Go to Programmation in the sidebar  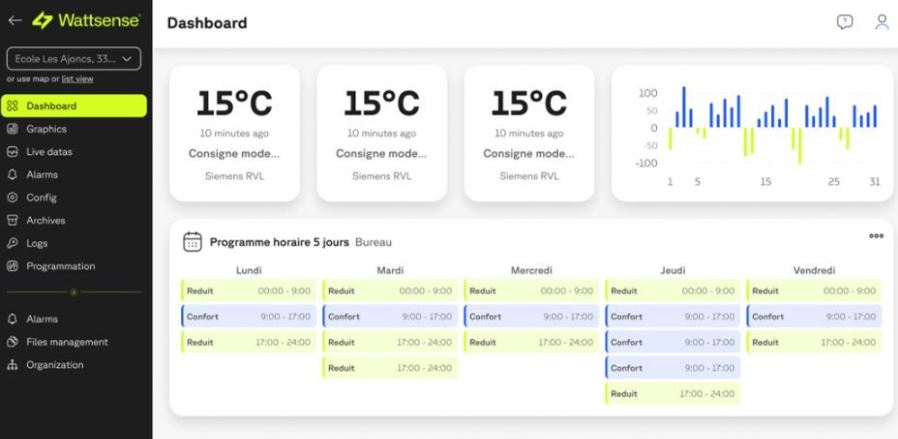[x=60, y=266]
